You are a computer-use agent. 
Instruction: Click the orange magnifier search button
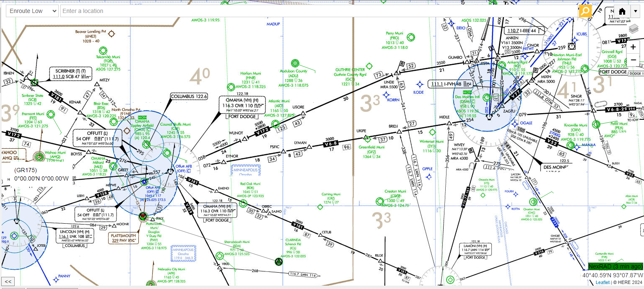point(585,11)
